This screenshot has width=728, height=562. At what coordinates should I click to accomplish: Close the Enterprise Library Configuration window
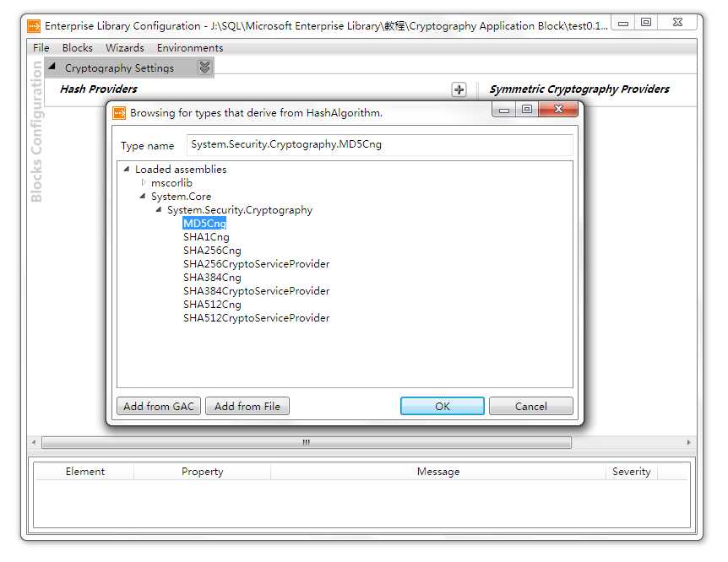click(677, 22)
